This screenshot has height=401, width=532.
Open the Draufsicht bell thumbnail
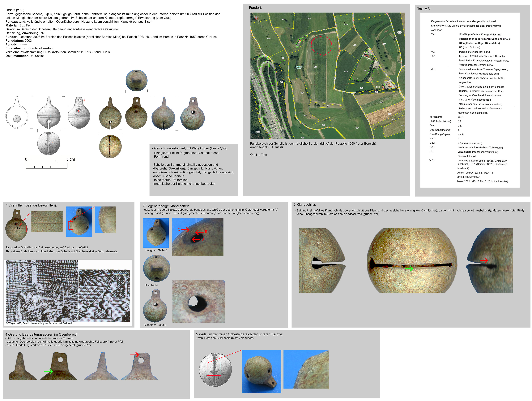pos(157,268)
